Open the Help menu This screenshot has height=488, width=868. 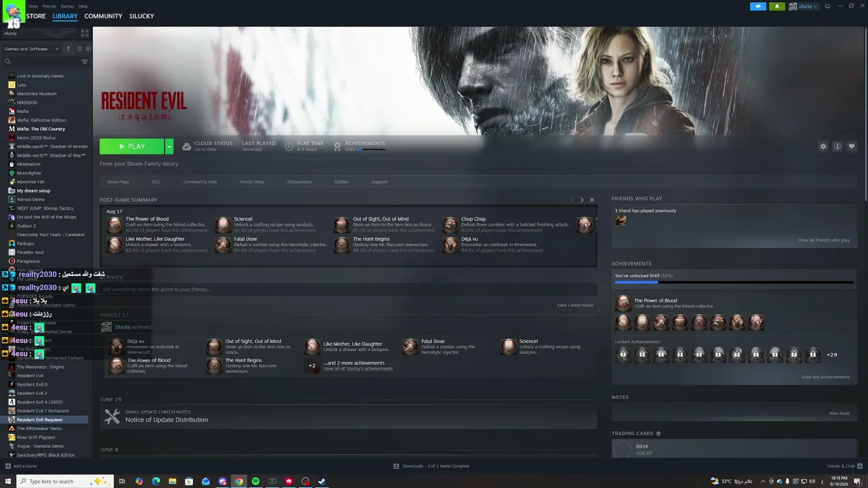[x=83, y=6]
